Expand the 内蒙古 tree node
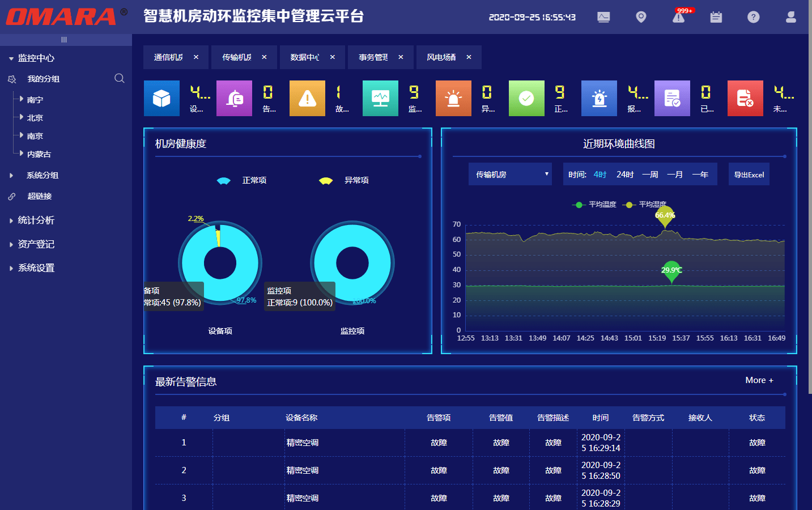Image resolution: width=812 pixels, height=510 pixels. (22, 154)
